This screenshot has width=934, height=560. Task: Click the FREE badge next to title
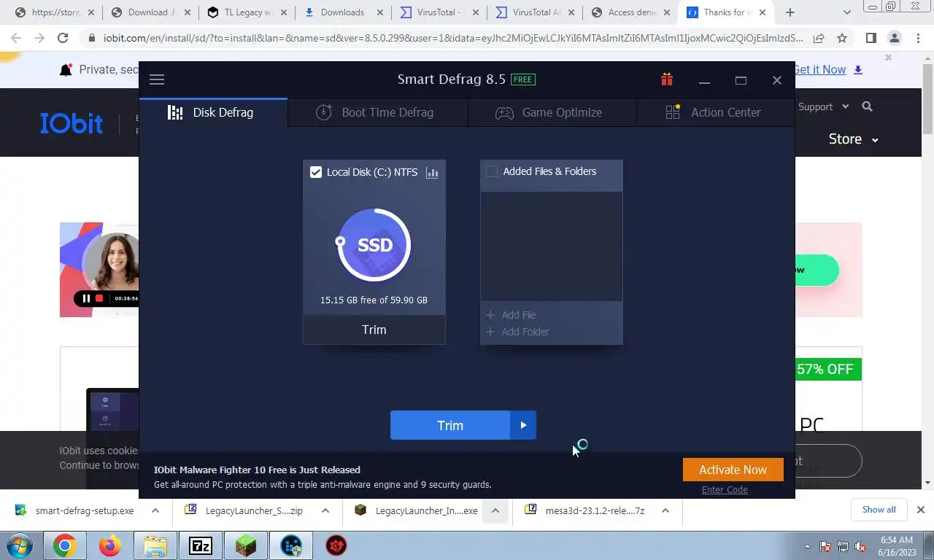click(x=523, y=79)
